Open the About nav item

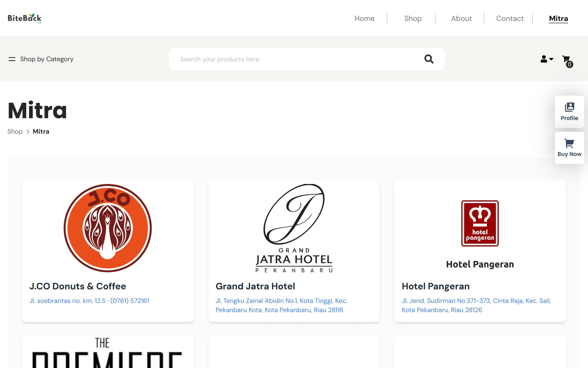click(x=461, y=18)
